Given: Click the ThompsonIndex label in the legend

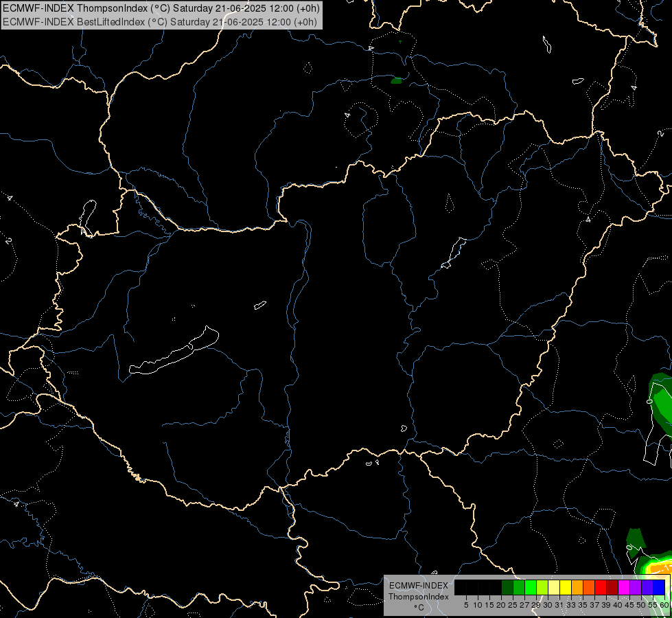Looking at the screenshot, I should click(419, 597).
